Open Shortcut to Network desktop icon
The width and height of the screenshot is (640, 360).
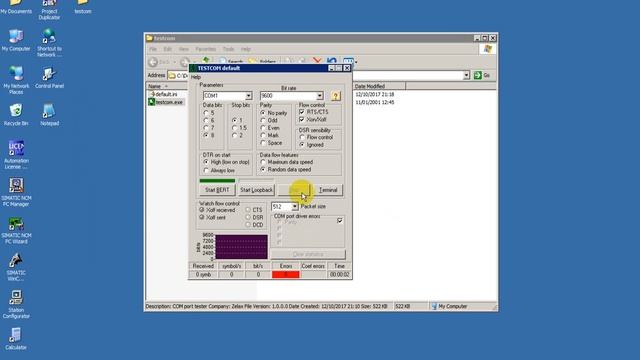point(49,43)
